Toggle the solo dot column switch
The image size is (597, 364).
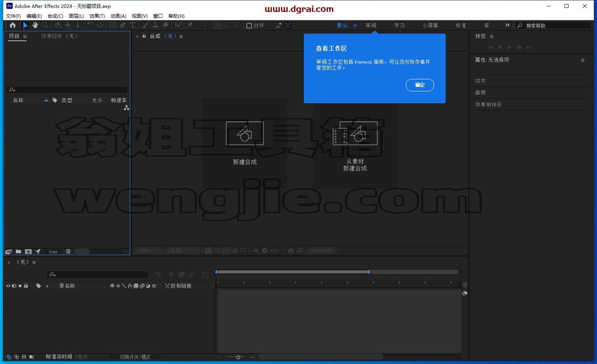[20, 286]
